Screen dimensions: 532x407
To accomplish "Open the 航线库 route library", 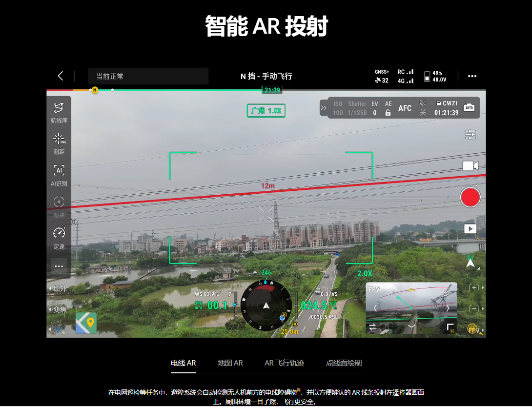I will point(59,112).
